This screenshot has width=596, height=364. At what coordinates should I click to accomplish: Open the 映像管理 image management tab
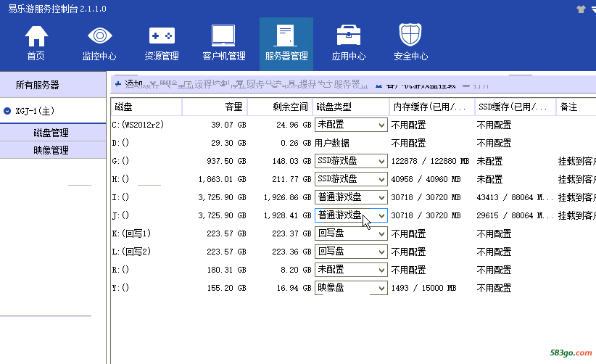pos(53,150)
